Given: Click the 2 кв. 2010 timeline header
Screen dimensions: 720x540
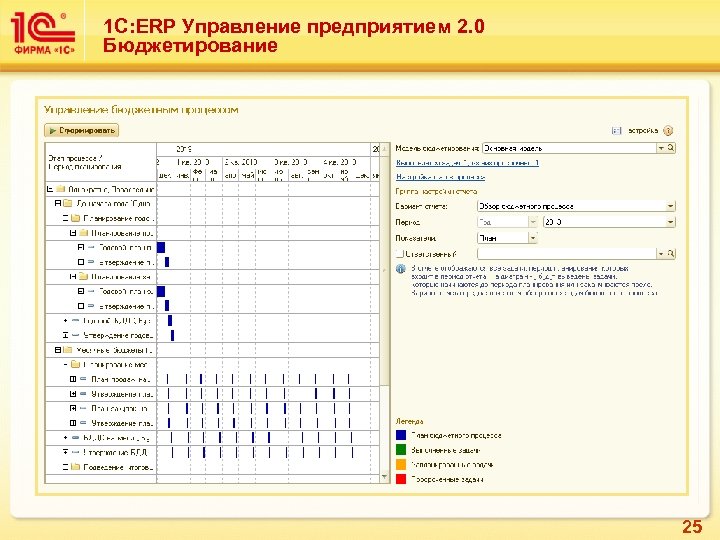Looking at the screenshot, I should pyautogui.click(x=241, y=162).
